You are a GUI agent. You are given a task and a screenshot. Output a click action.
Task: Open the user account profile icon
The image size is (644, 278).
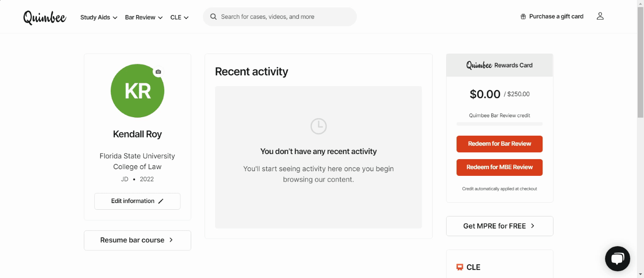tap(600, 16)
